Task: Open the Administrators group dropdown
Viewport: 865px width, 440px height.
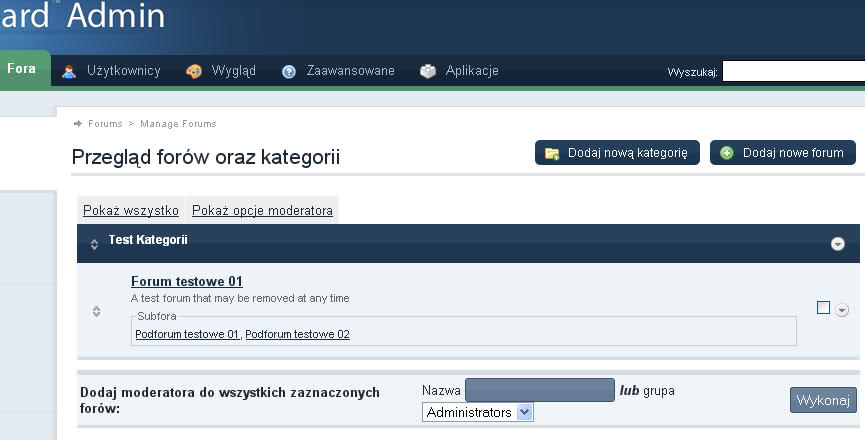Action: [x=478, y=412]
